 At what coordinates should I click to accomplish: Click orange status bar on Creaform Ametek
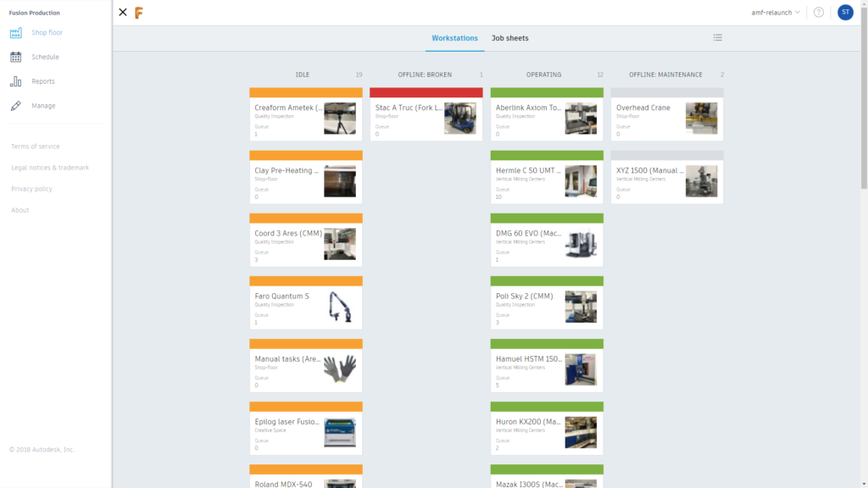point(305,92)
